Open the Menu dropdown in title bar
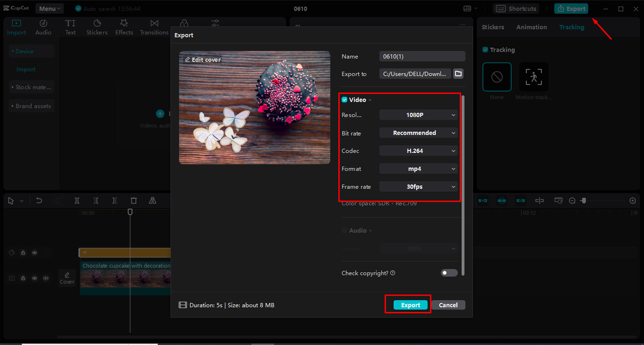Viewport: 644px width, 345px height. [x=49, y=9]
